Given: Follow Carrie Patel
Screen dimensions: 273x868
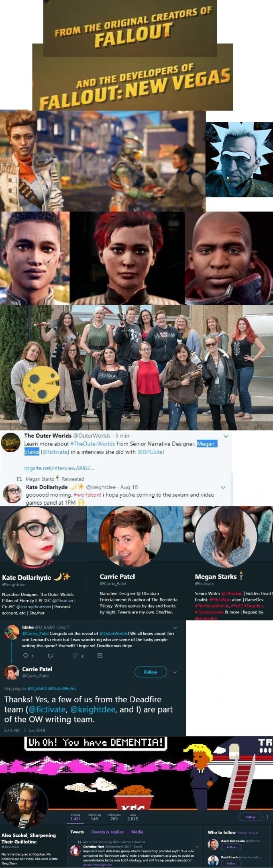Looking at the screenshot, I should pyautogui.click(x=151, y=672).
